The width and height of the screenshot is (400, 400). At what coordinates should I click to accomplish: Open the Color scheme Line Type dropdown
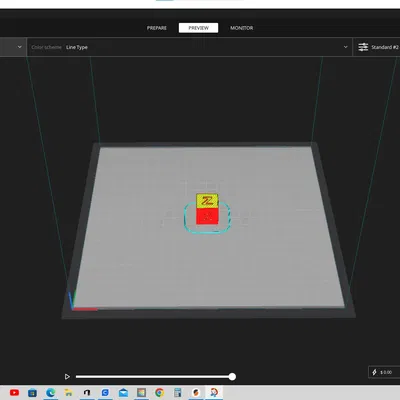click(189, 47)
